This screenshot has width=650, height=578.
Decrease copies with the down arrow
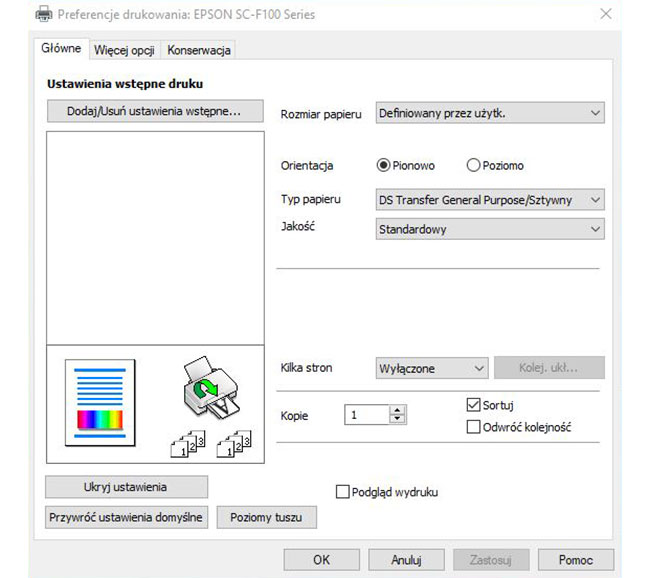(x=398, y=419)
